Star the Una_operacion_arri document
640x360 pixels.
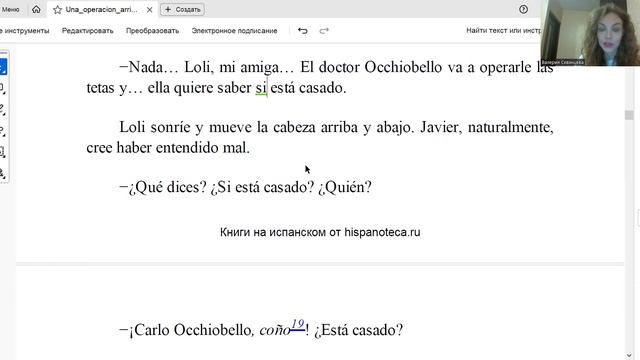[58, 9]
